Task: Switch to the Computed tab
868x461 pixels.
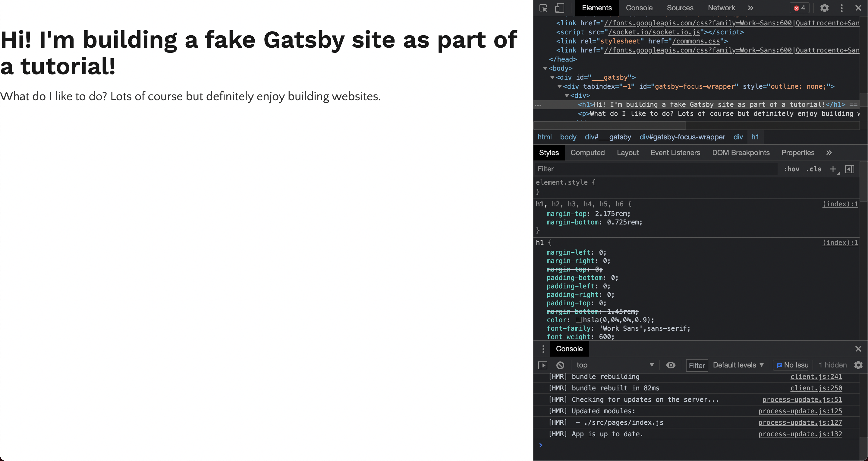Action: [588, 152]
